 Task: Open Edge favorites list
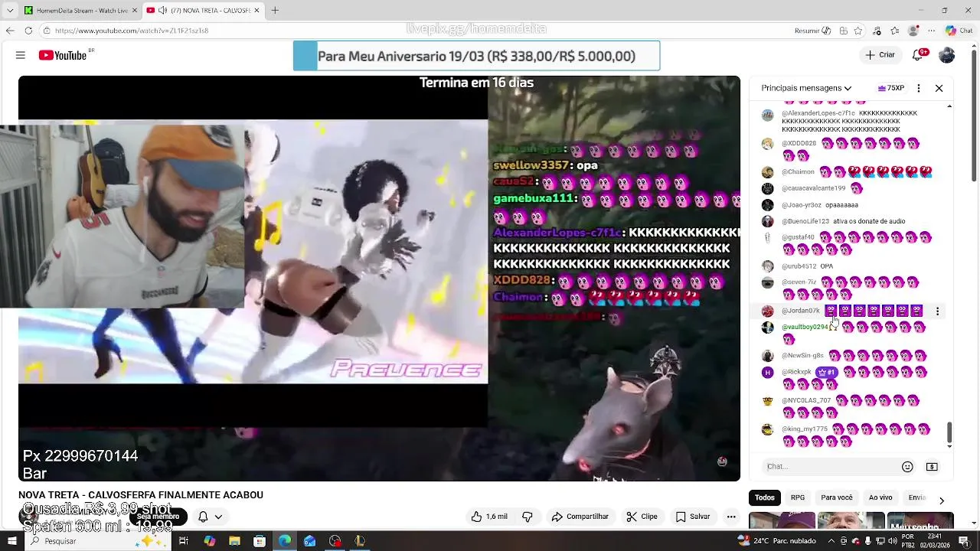coord(895,31)
